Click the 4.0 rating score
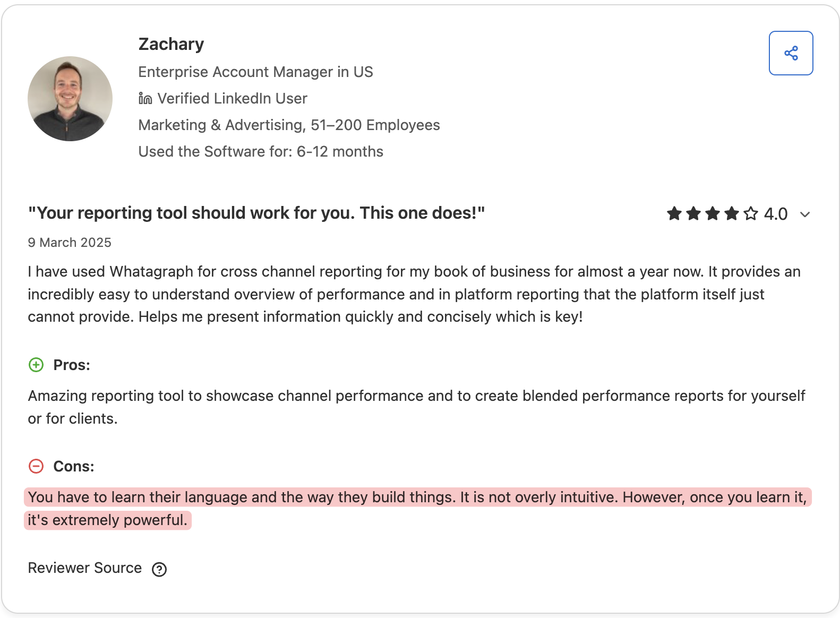Image resolution: width=840 pixels, height=618 pixels. (776, 214)
